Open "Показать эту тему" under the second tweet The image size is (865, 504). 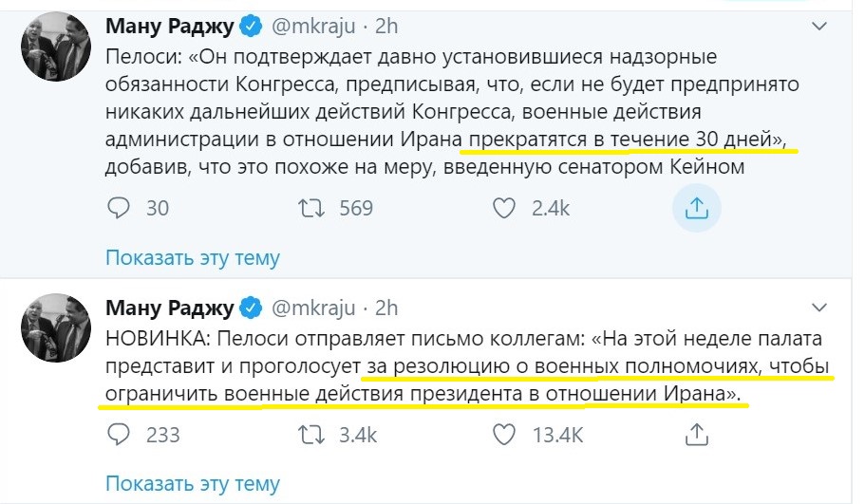point(193,485)
